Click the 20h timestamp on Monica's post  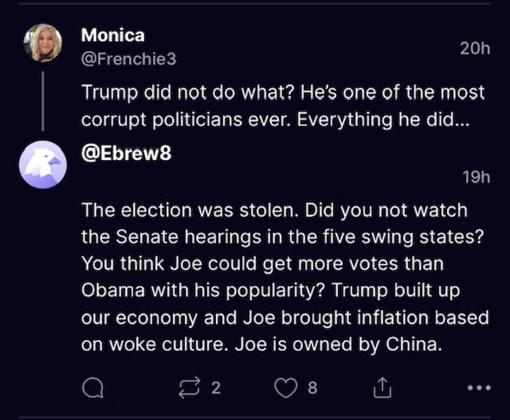(x=475, y=48)
